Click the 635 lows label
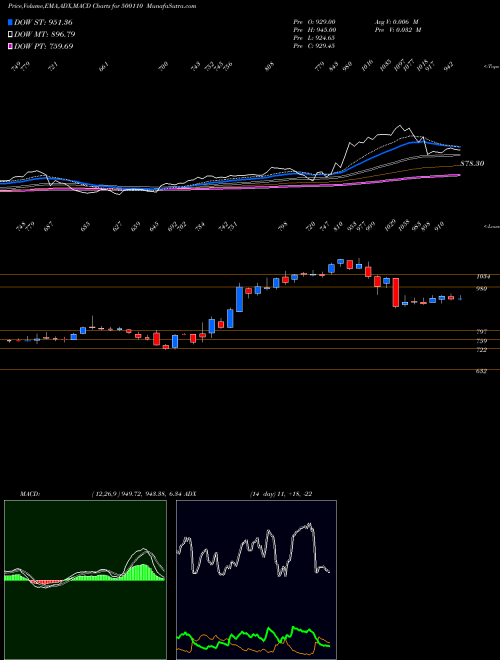Image resolution: width=500 pixels, height=660 pixels. (85, 227)
